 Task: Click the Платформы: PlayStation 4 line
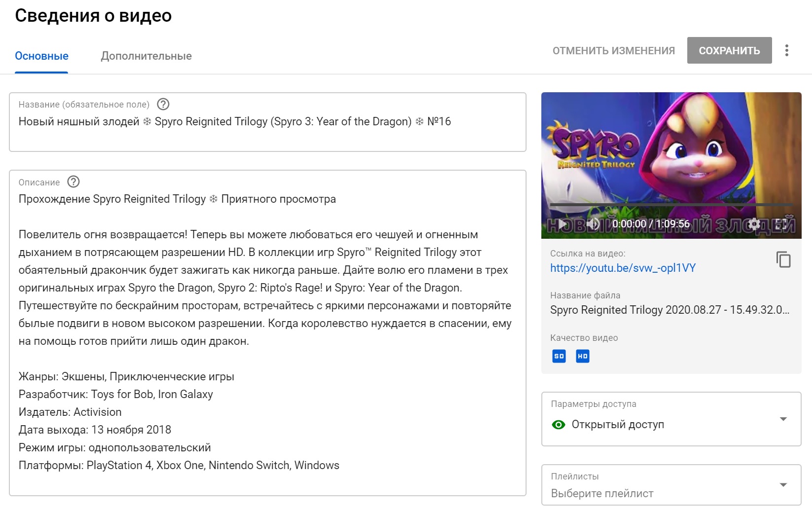point(179,465)
